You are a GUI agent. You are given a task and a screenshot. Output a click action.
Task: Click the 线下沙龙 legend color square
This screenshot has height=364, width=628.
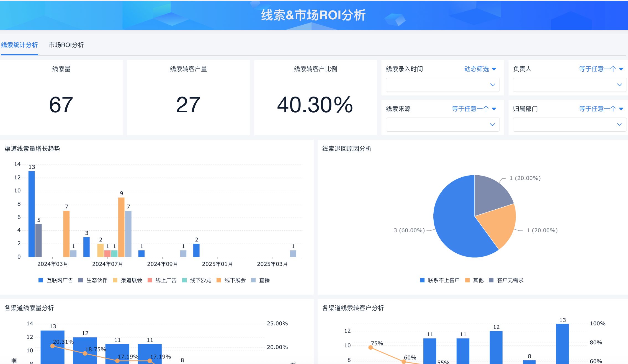(184, 280)
